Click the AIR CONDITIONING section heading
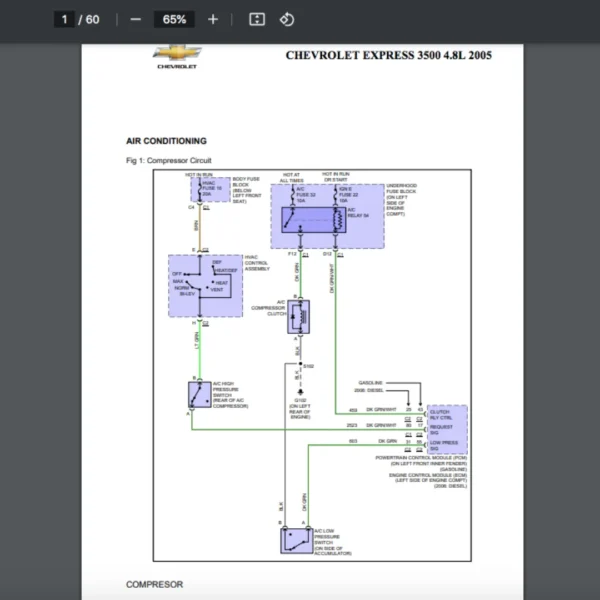 click(166, 141)
